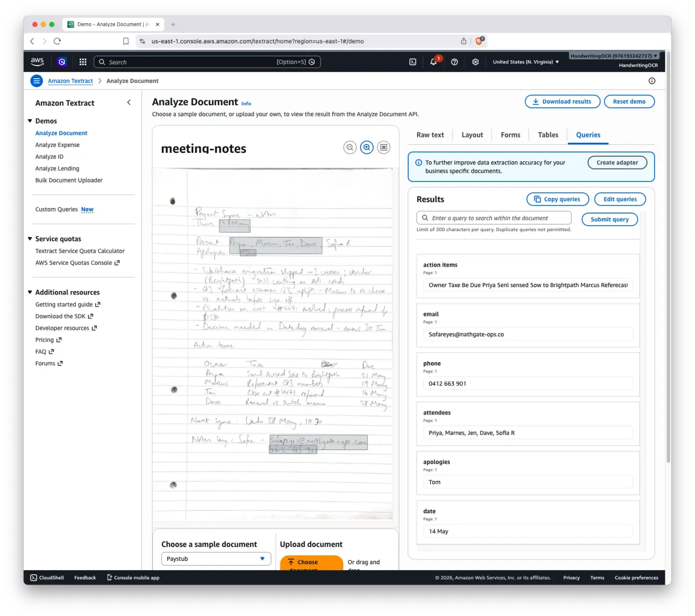This screenshot has height=616, width=695.
Task: Reload the browser page
Action: click(x=57, y=41)
